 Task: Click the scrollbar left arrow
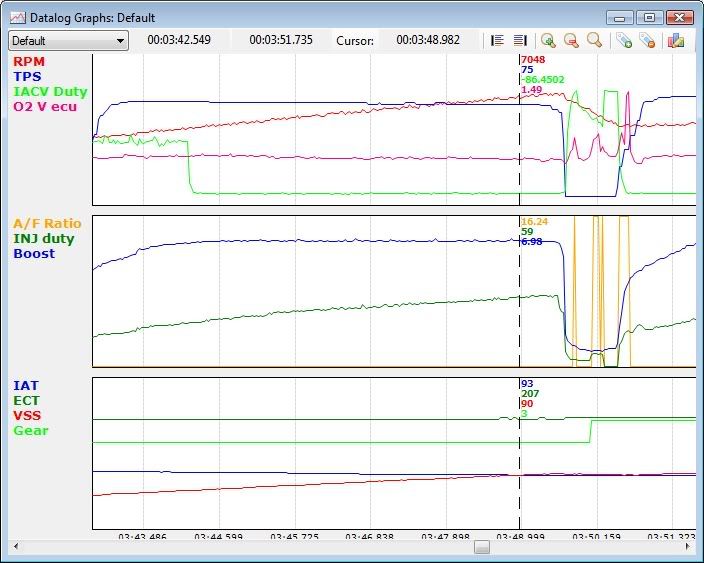tap(16, 546)
